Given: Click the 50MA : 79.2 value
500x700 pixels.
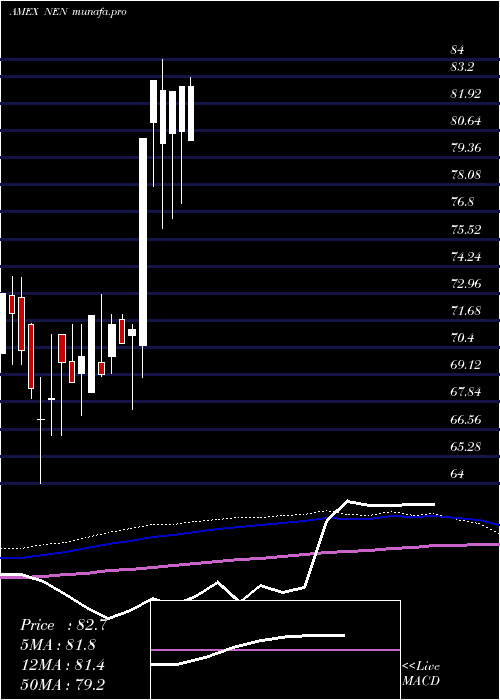Looking at the screenshot, I should click(62, 684).
